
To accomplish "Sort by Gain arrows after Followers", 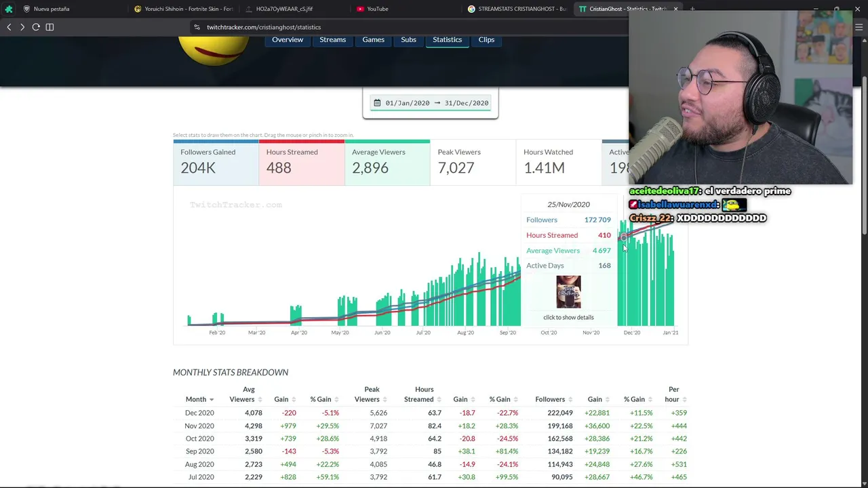I will pos(608,400).
